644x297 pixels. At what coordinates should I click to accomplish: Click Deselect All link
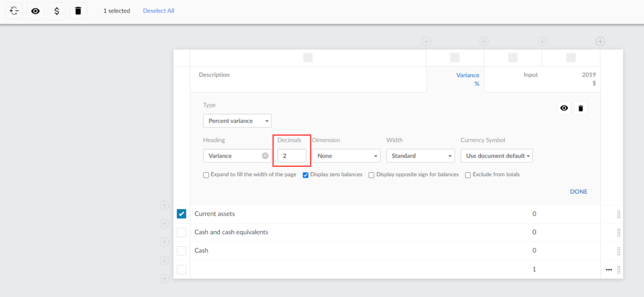(158, 11)
